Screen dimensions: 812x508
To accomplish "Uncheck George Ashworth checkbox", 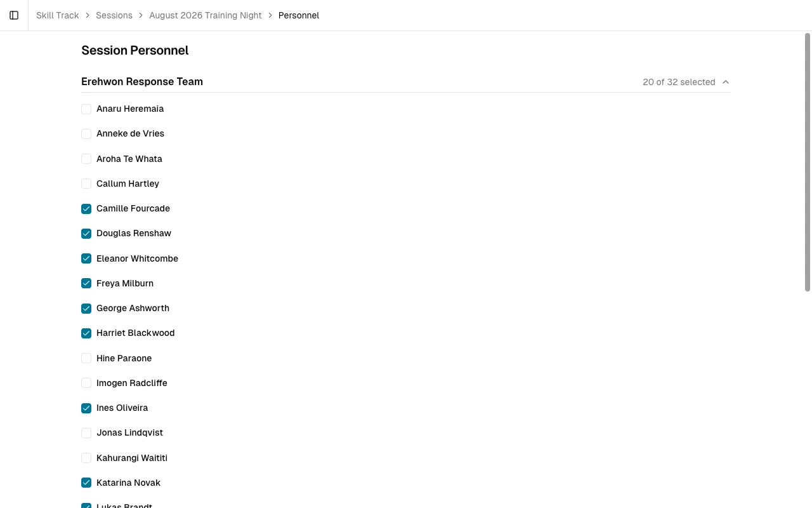I will pyautogui.click(x=86, y=309).
